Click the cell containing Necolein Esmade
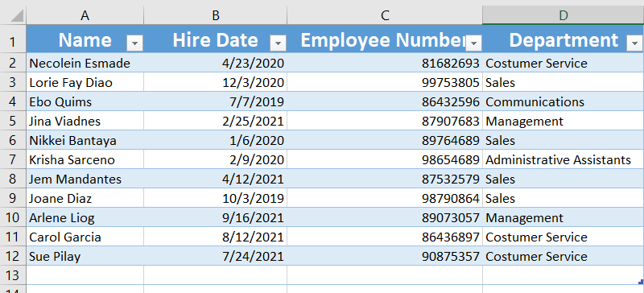644x293 pixels. pos(85,64)
